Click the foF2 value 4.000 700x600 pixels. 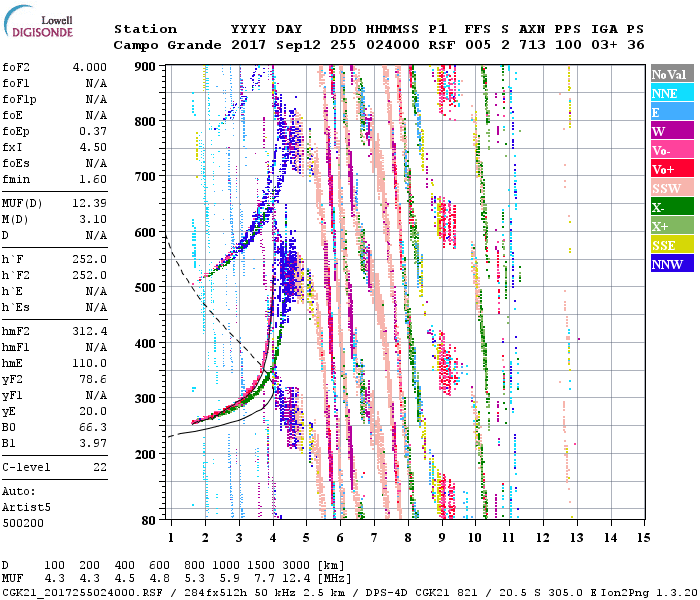(90, 68)
